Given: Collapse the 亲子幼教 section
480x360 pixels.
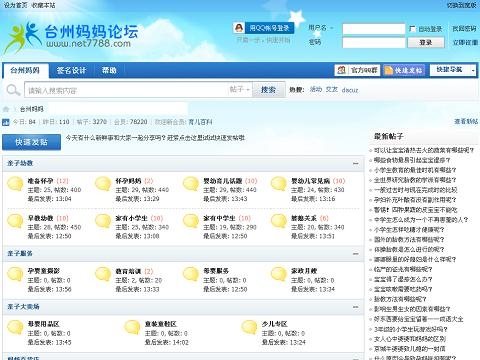Looking at the screenshot, I should tap(356, 163).
